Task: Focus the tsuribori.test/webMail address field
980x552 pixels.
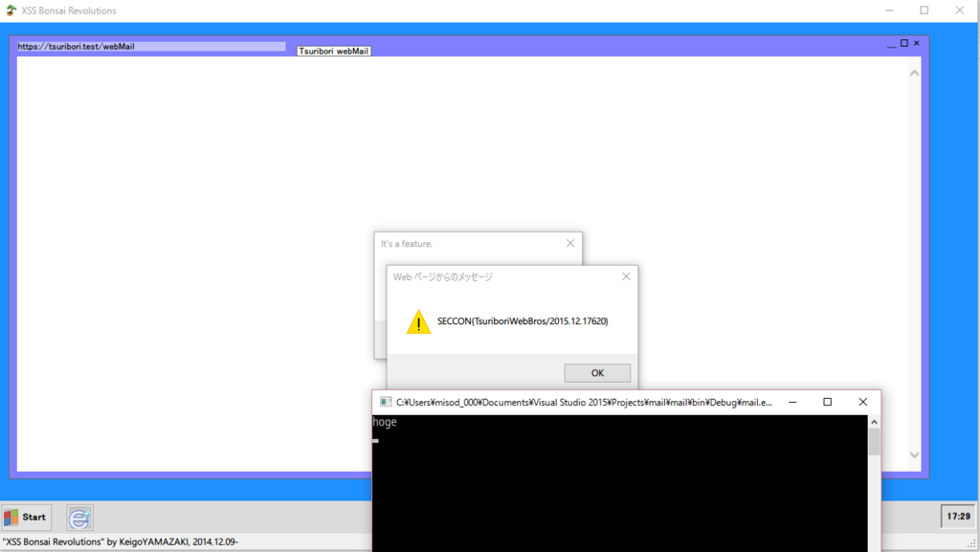Action: coord(151,46)
